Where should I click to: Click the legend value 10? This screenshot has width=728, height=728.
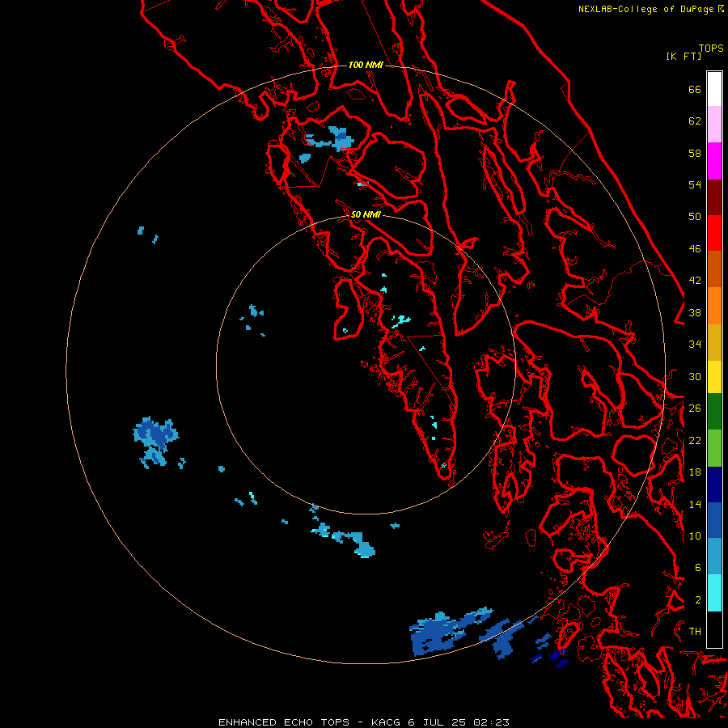click(695, 536)
